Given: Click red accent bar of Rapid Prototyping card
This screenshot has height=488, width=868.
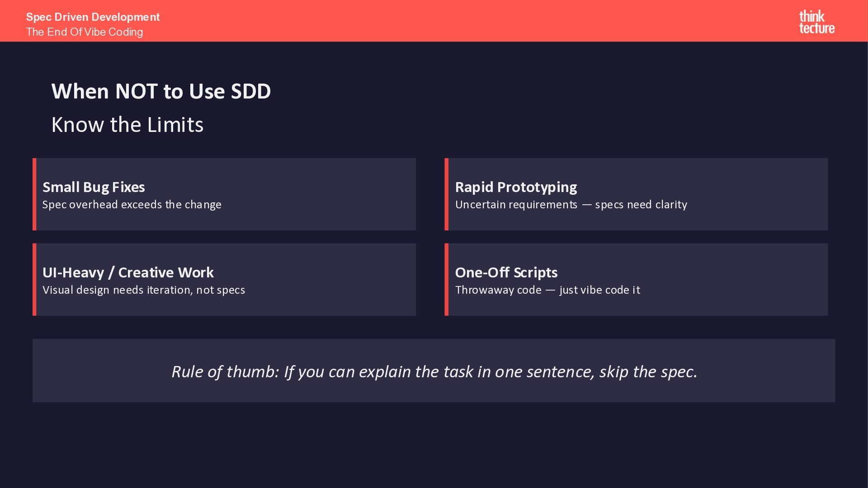Looking at the screenshot, I should click(x=447, y=194).
